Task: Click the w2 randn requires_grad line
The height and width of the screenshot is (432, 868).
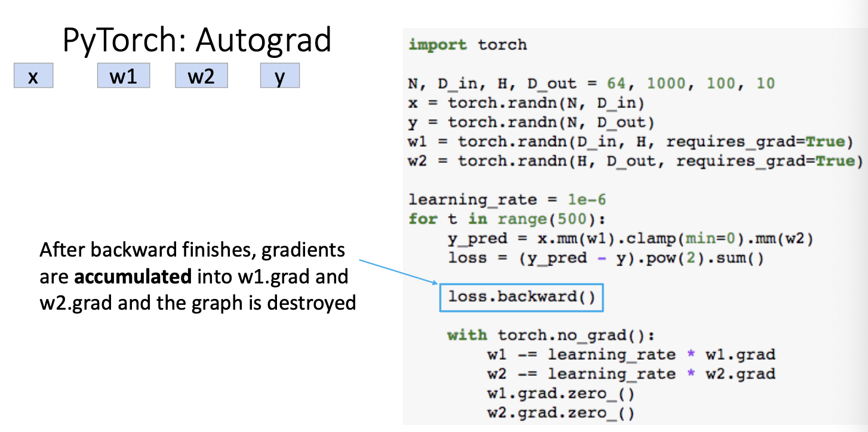Action: point(636,161)
